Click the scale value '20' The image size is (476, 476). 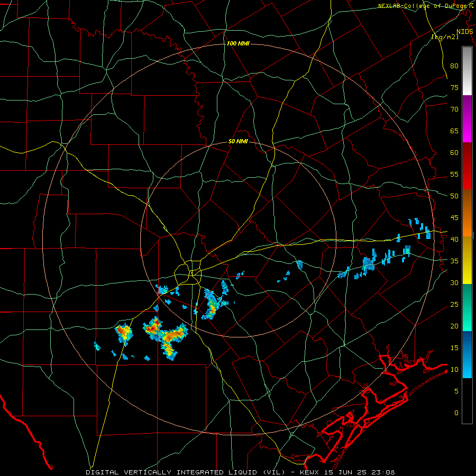(454, 326)
